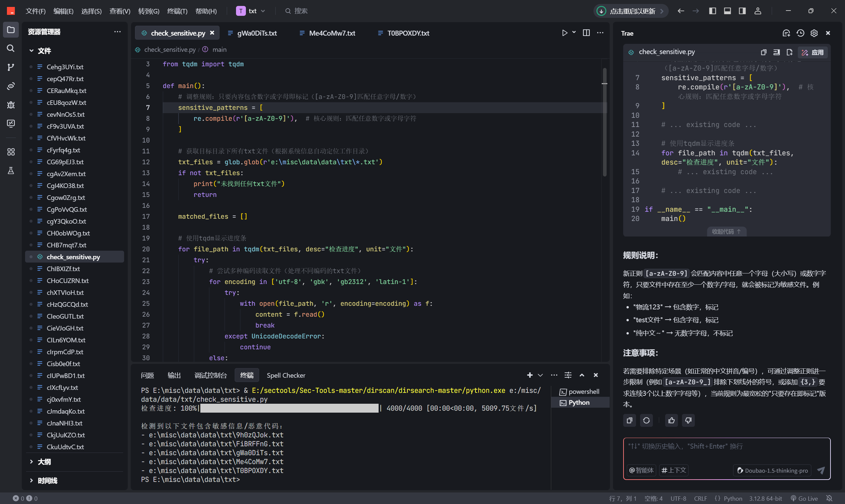Open the Source Control view
Screen dimensions: 845x504
click(x=11, y=67)
